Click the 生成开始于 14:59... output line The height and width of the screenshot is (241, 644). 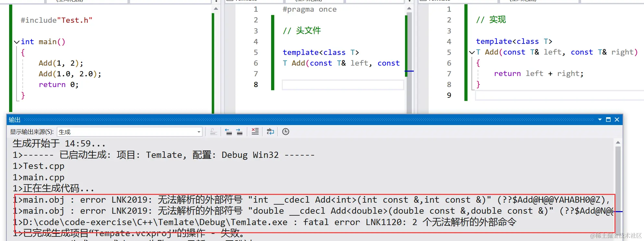point(59,143)
